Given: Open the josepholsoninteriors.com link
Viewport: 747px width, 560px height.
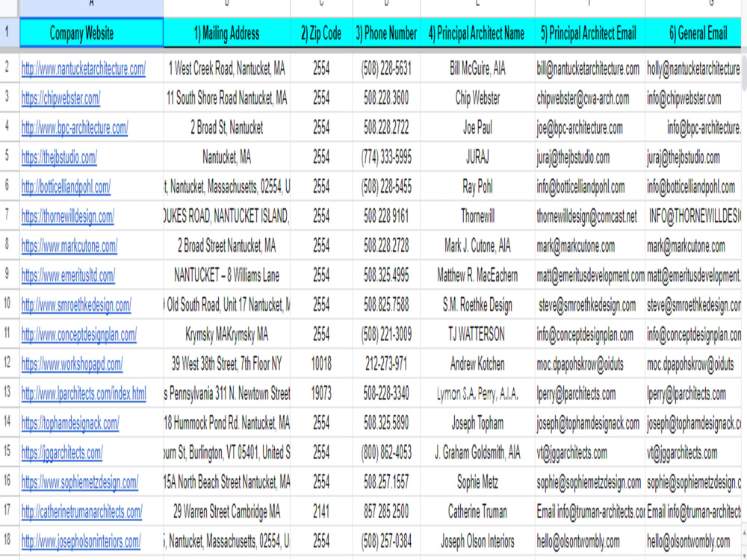Looking at the screenshot, I should tap(81, 541).
